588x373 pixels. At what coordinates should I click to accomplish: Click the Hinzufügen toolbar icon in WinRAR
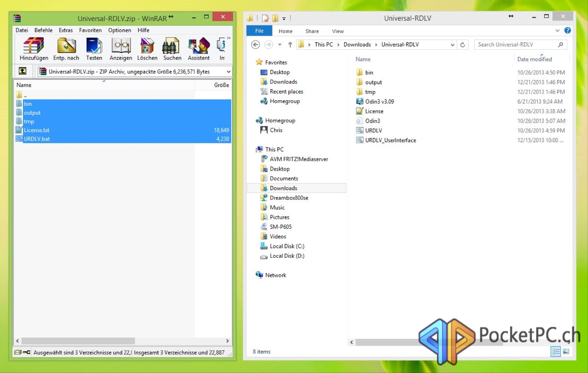click(34, 49)
